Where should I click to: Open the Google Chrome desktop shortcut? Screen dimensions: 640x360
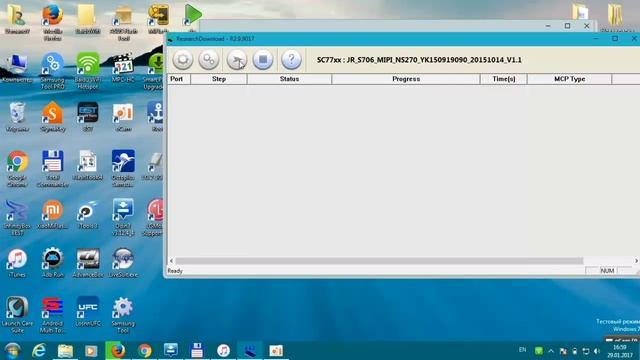tap(17, 169)
